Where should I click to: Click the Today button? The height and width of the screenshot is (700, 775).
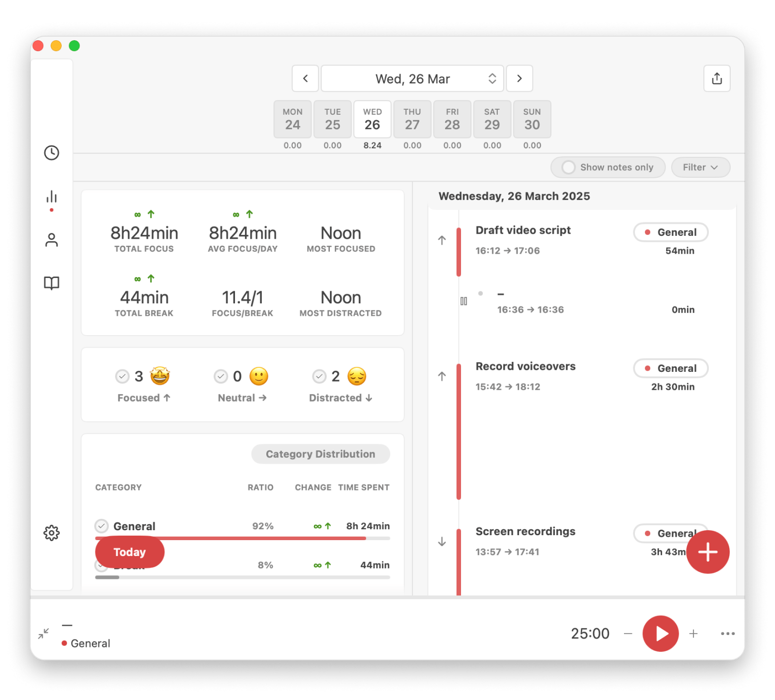click(129, 552)
